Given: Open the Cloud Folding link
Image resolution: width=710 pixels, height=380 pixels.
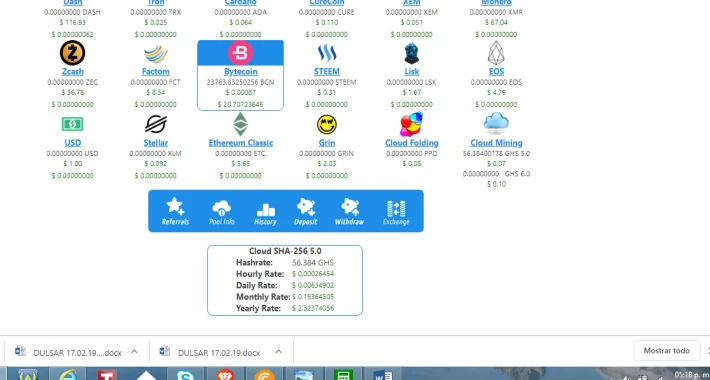Looking at the screenshot, I should (412, 143).
